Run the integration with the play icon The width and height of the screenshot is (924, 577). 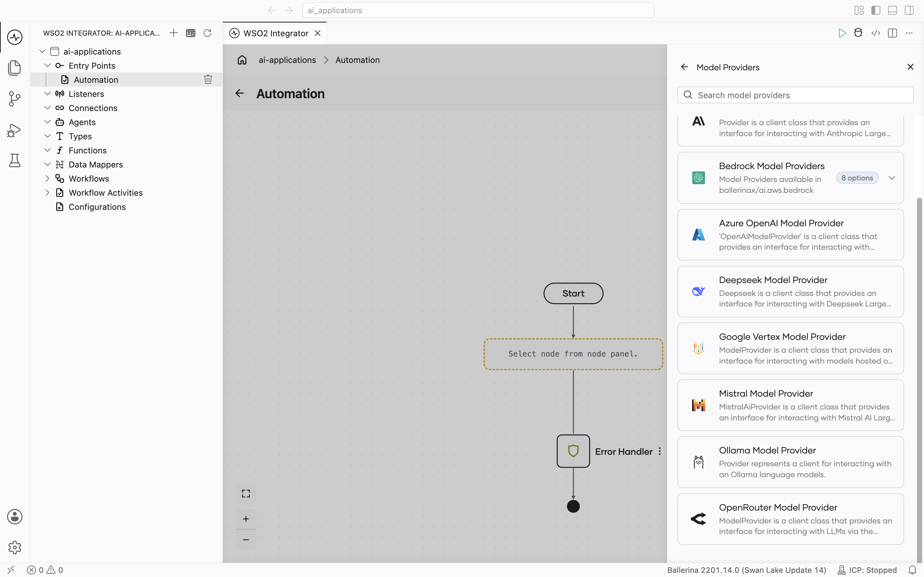842,33
